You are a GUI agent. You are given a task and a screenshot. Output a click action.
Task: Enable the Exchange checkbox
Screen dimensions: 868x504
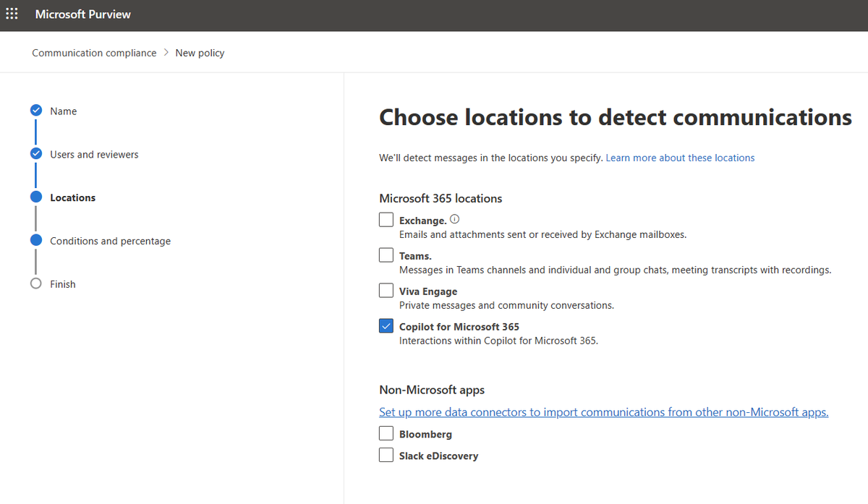point(386,219)
